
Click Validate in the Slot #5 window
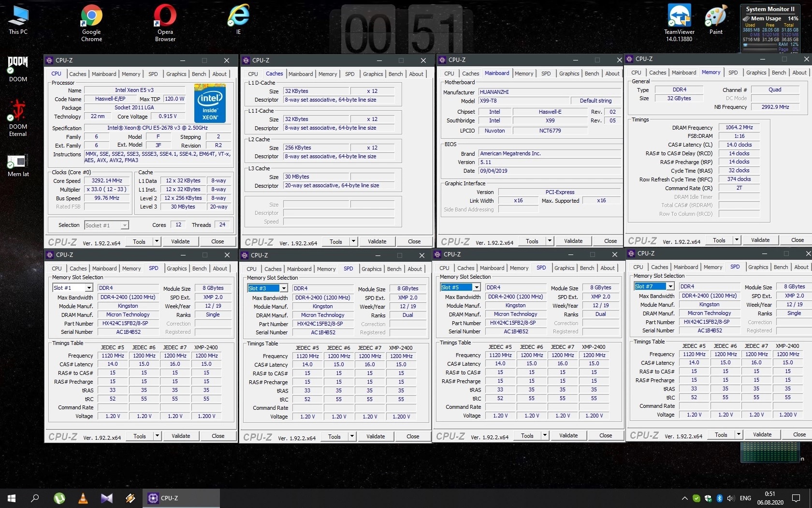[568, 435]
